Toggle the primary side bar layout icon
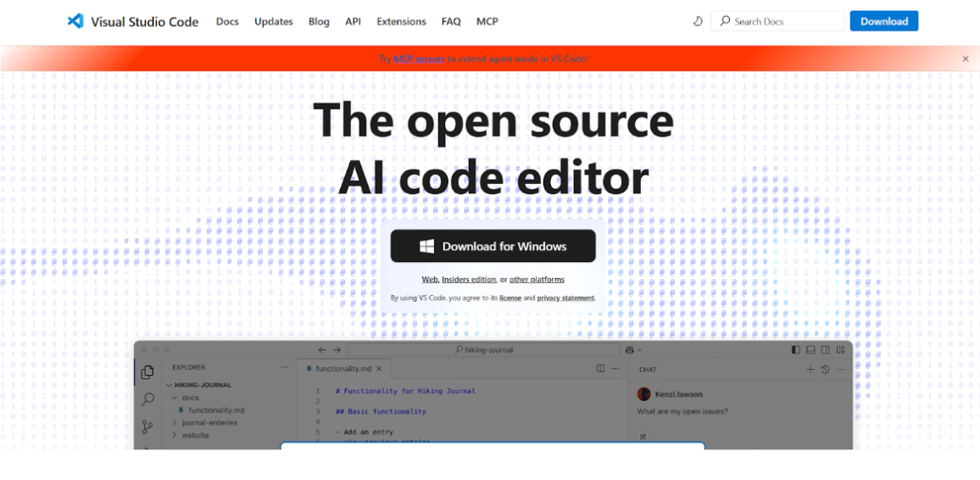The height and width of the screenshot is (480, 980). (796, 350)
